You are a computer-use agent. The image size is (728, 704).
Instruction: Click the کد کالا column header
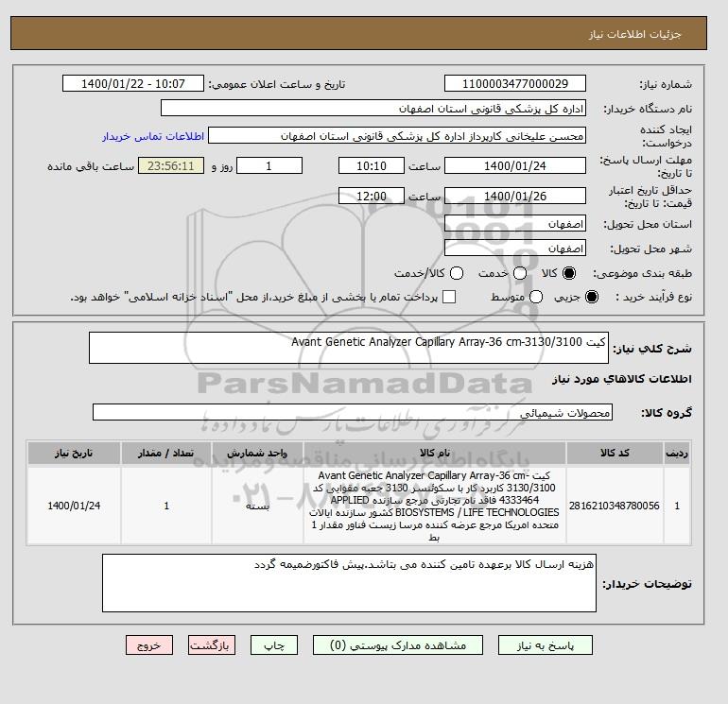615,453
